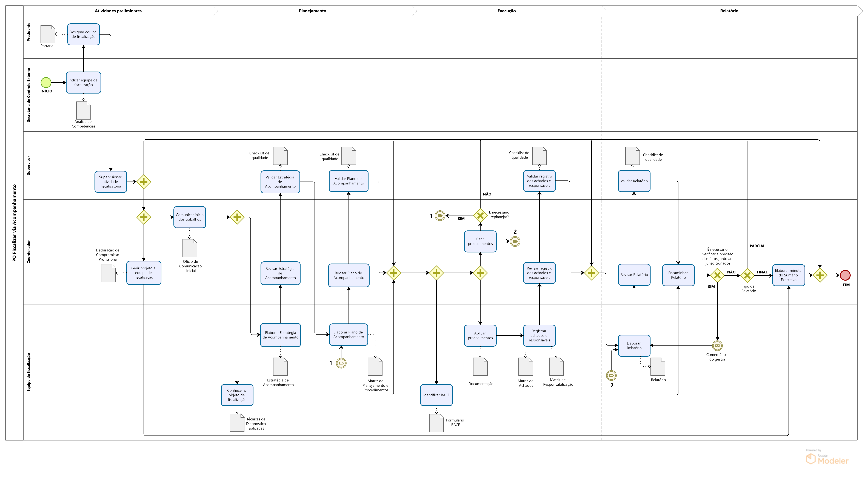The width and height of the screenshot is (868, 492).
Task: Click the 'Designar equipe de fiscalização' task
Action: (83, 35)
